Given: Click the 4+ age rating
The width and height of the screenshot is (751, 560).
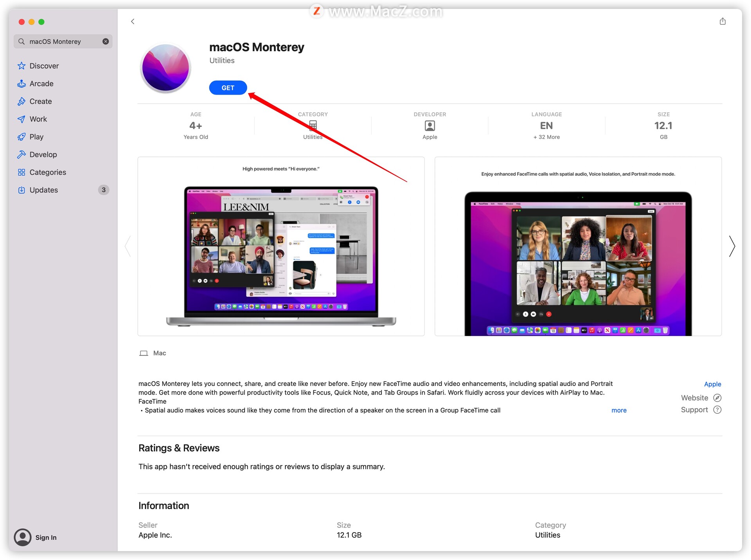Looking at the screenshot, I should 196,126.
